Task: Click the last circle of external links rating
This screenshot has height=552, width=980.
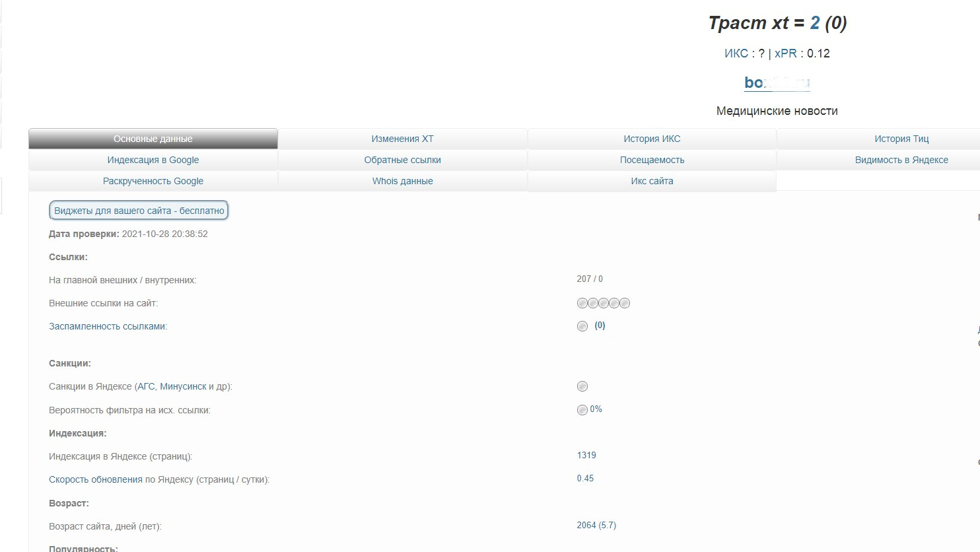Action: click(x=625, y=303)
